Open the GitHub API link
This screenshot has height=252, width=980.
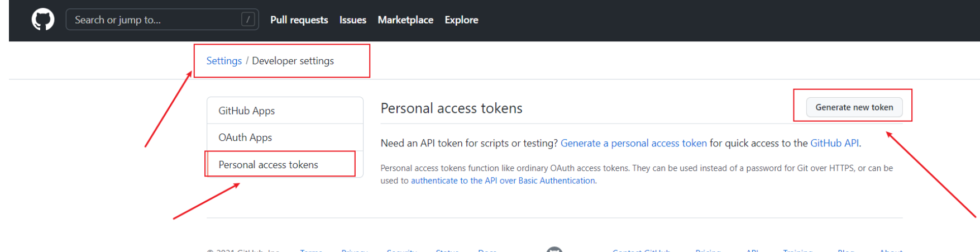point(834,143)
